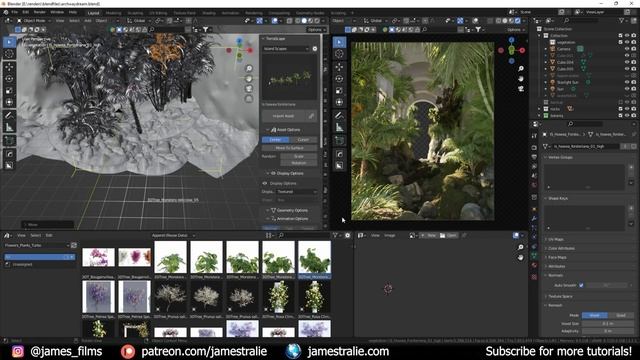The height and width of the screenshot is (360, 640).
Task: Select Move tool in right render viewport
Action: tap(339, 67)
